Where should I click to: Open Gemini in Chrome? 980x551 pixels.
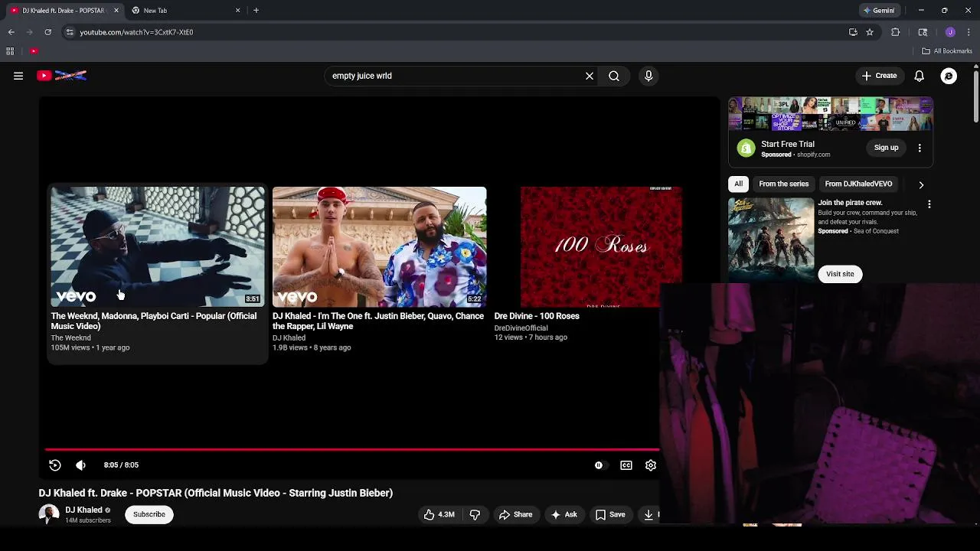point(878,11)
